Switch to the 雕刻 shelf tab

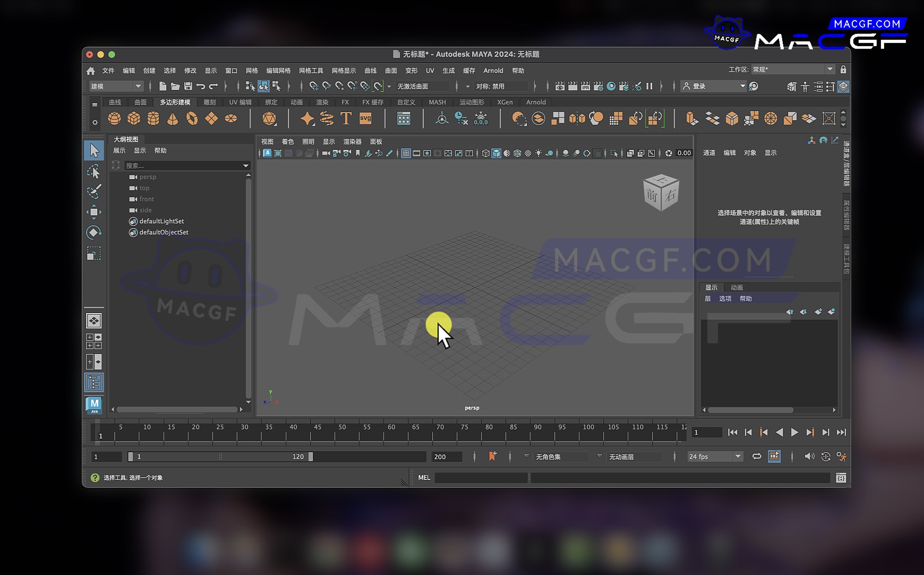click(210, 102)
